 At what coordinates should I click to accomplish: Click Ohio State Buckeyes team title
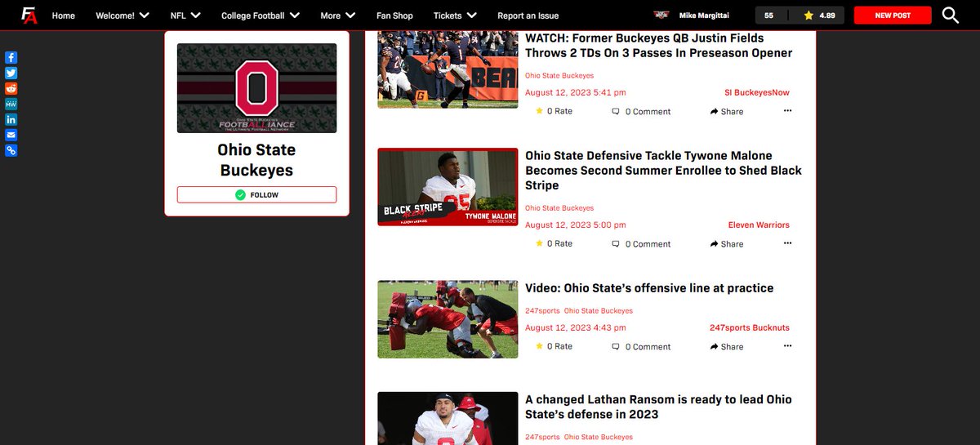(x=256, y=160)
